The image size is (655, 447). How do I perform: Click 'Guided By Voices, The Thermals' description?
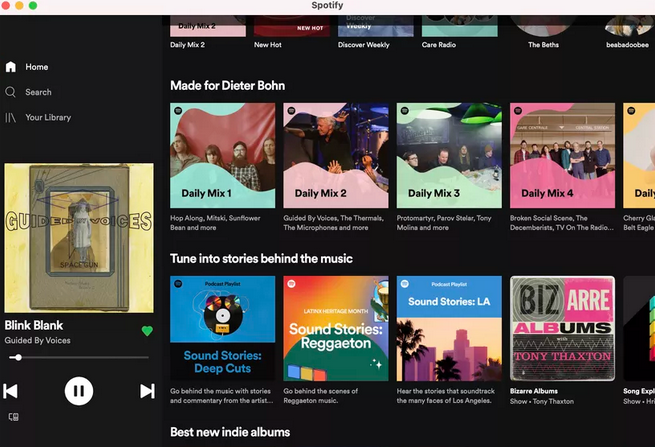click(333, 223)
